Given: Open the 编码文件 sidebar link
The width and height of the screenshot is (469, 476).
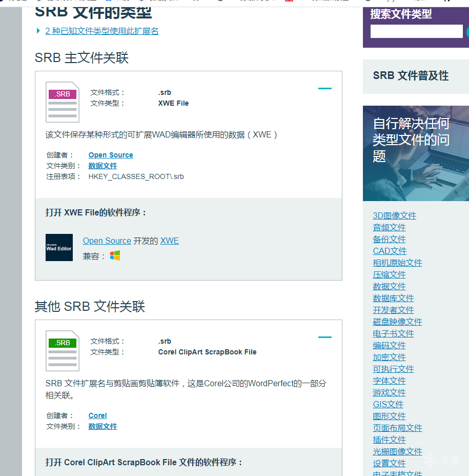Looking at the screenshot, I should click(389, 346).
